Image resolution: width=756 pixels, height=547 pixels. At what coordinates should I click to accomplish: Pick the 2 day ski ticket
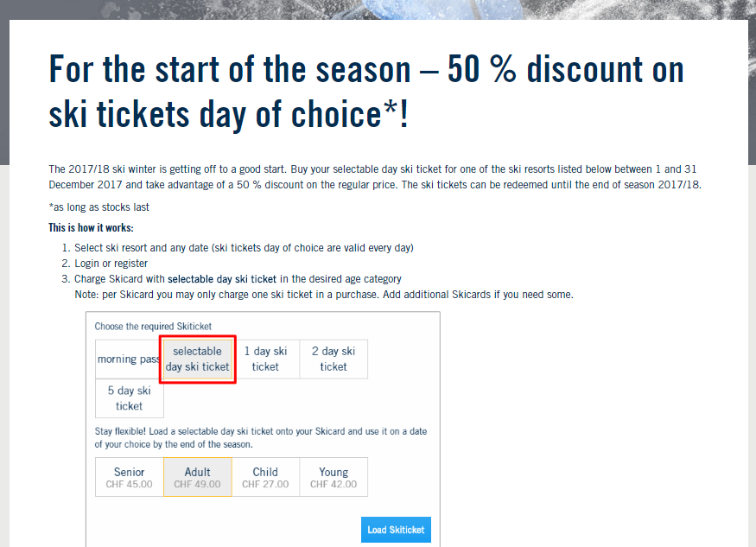(x=334, y=359)
